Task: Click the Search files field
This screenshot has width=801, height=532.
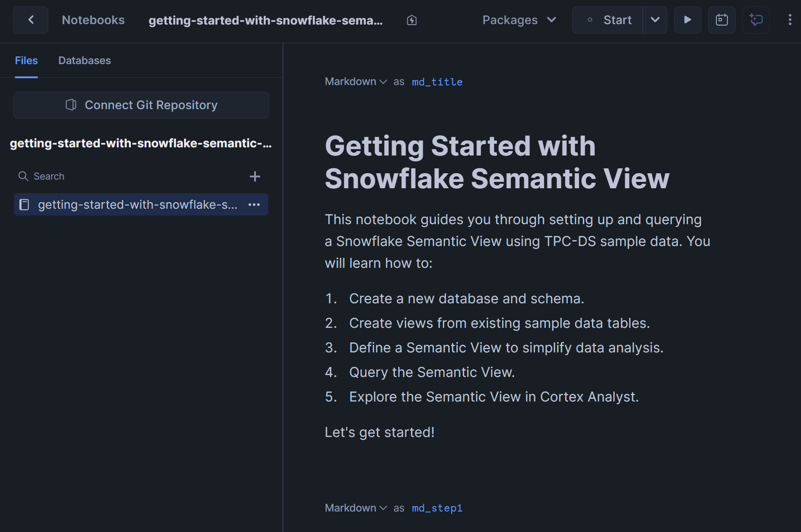Action: (x=130, y=176)
